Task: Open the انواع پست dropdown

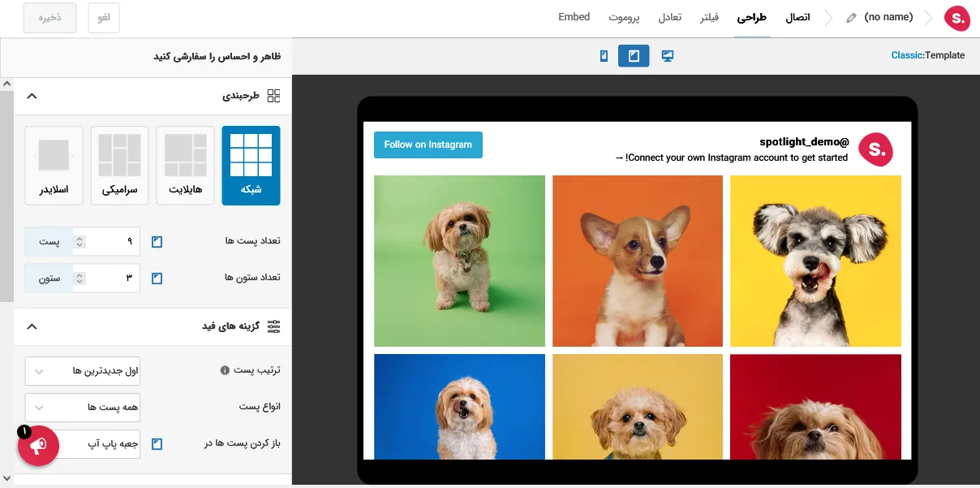Action: (x=82, y=407)
